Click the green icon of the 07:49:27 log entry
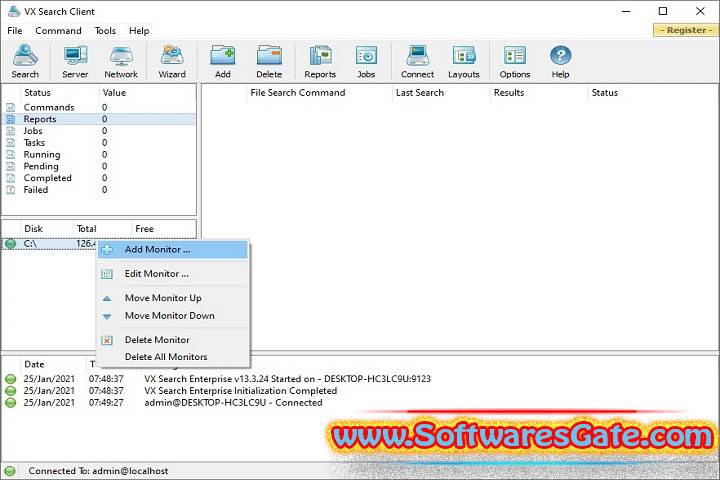The height and width of the screenshot is (480, 720). tap(11, 403)
